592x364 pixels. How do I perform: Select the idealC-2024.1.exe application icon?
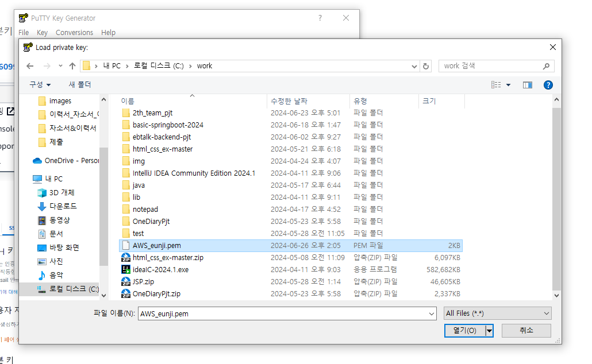[x=126, y=270]
